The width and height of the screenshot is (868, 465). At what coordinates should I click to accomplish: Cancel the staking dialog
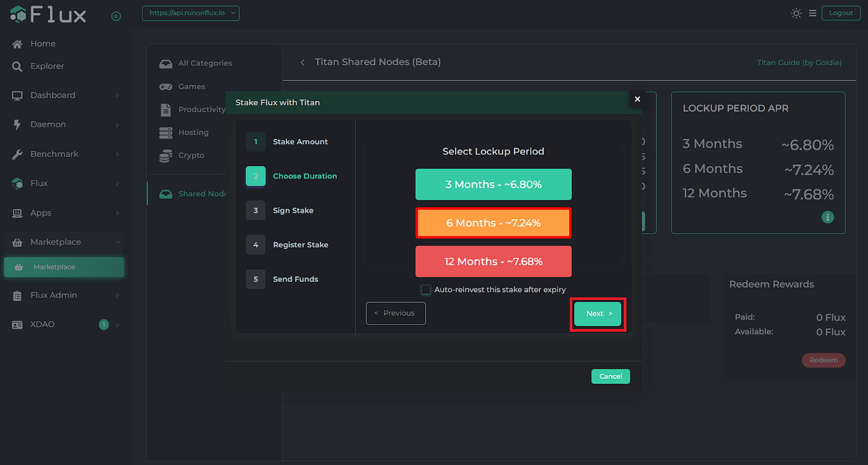pos(611,376)
